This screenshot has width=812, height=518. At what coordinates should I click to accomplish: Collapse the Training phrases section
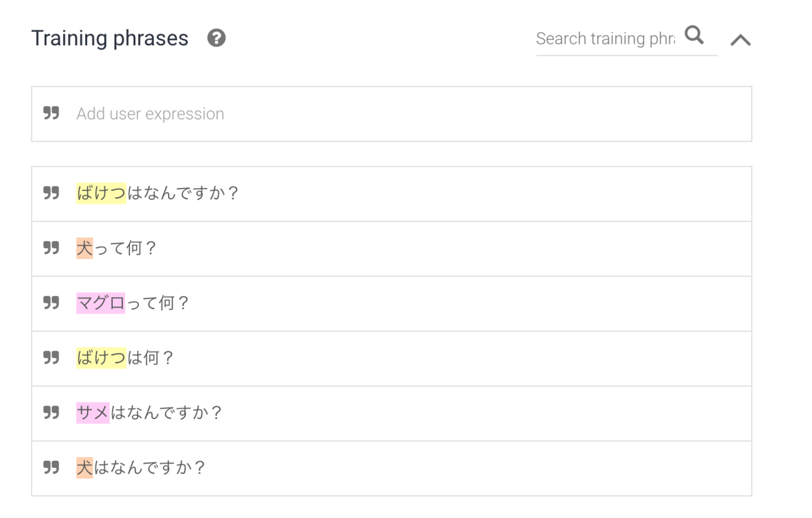point(740,40)
